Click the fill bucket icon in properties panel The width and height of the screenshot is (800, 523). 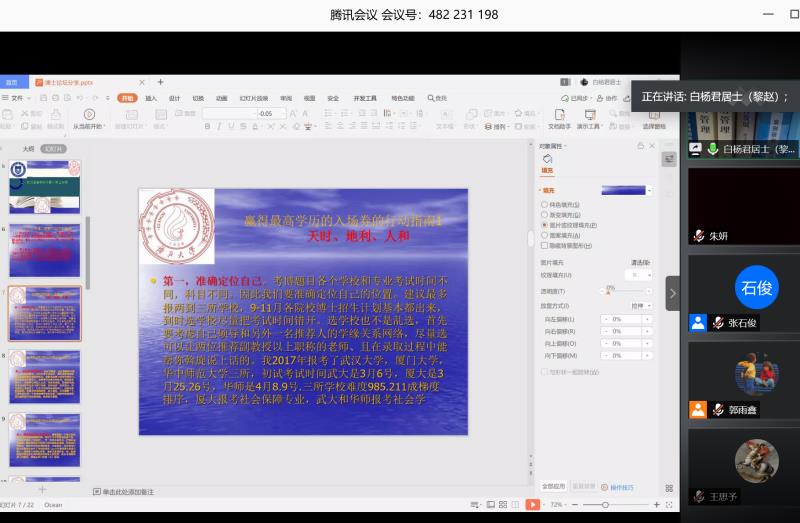[547, 158]
